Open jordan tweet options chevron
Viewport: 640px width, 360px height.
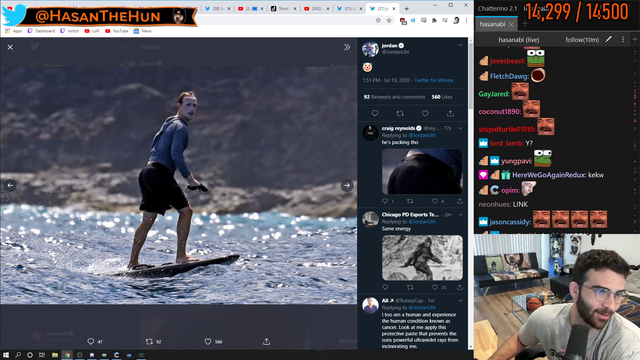coord(460,45)
